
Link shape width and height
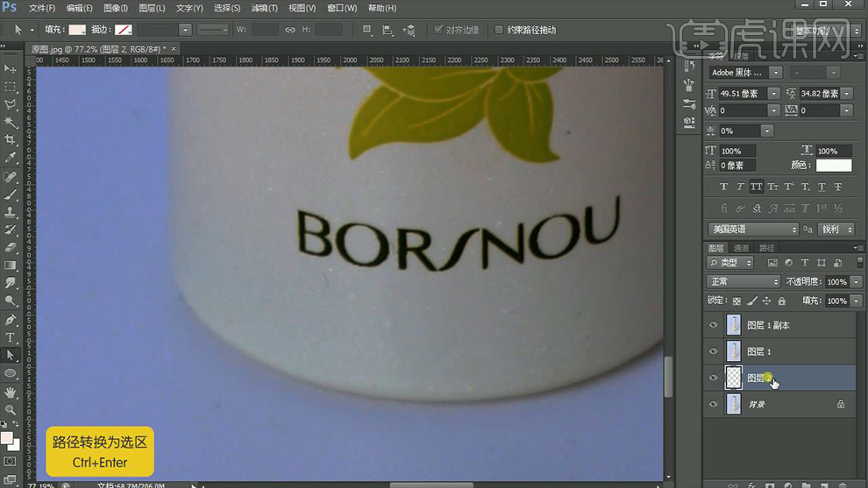290,30
